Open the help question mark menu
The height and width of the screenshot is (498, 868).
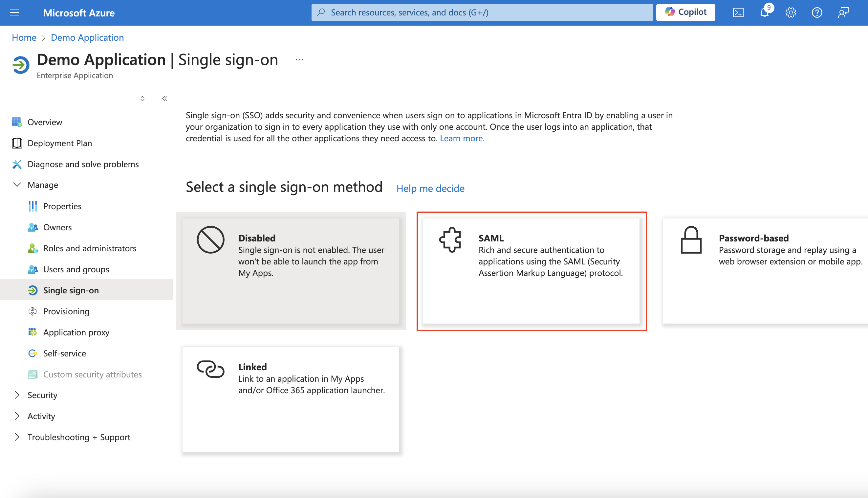point(817,13)
